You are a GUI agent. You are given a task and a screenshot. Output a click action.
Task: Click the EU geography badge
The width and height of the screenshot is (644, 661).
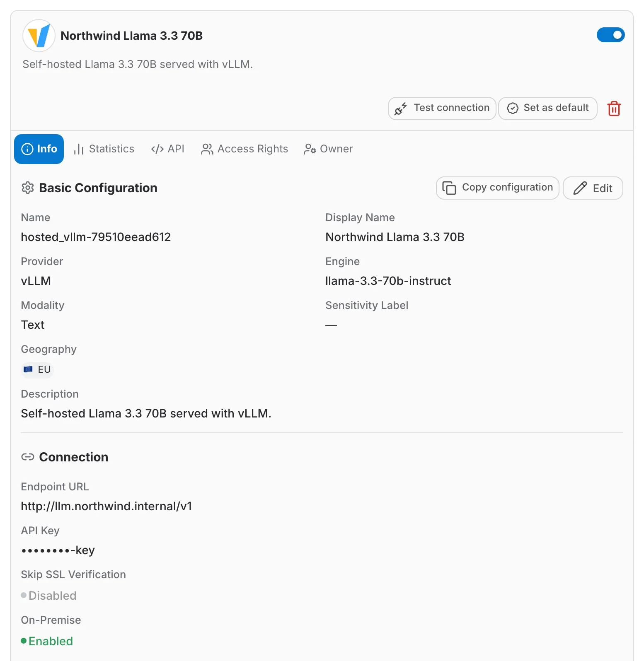tap(37, 369)
